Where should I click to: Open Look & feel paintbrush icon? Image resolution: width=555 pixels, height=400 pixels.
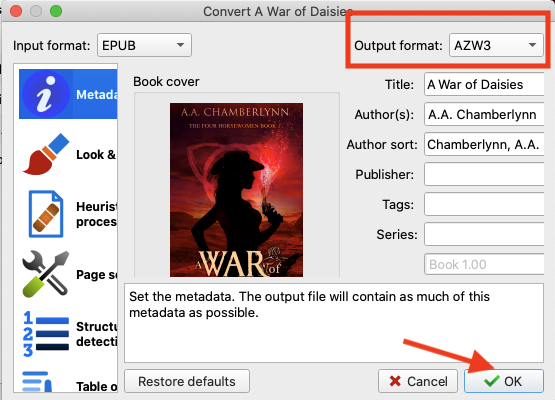(46, 154)
